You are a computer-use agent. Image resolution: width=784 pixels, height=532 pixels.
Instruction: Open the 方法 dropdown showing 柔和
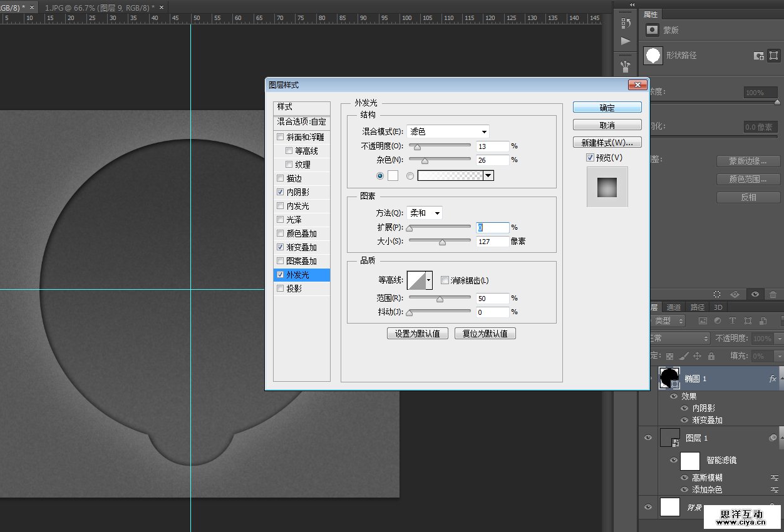pyautogui.click(x=425, y=213)
